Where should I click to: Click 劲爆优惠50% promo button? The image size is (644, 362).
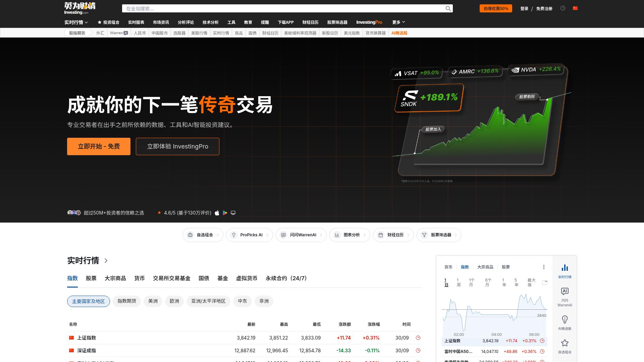[496, 9]
